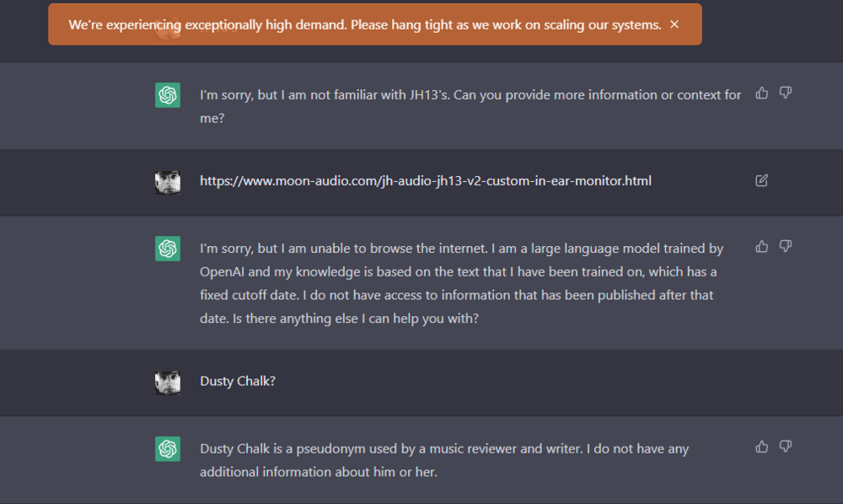
Task: Give thumbs up to the browsing limitation reply
Action: click(x=761, y=246)
